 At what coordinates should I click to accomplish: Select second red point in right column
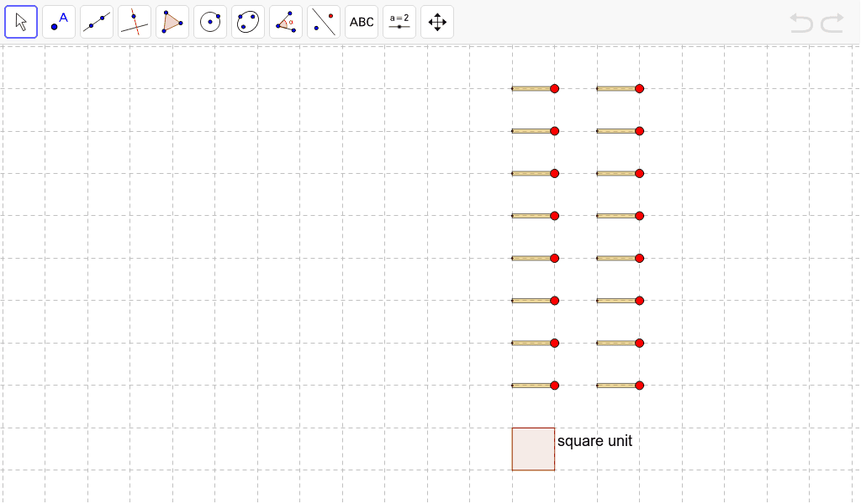(x=639, y=131)
